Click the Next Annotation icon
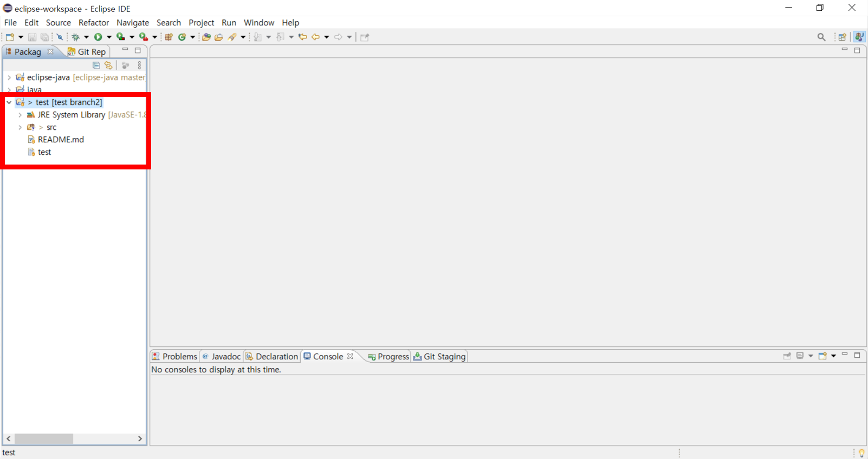 click(258, 37)
